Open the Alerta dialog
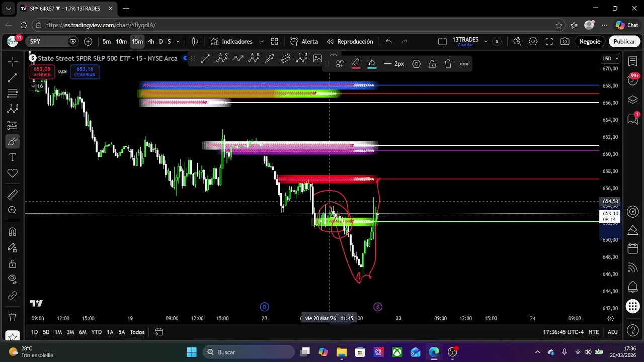Viewport: 644px width, 362px height. (304, 42)
